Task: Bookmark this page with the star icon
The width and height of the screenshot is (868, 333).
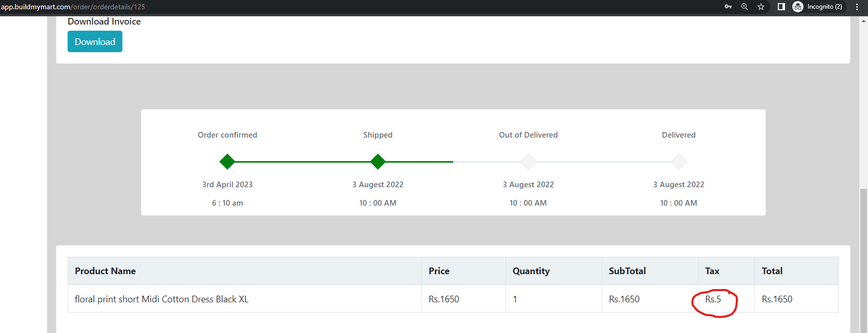Action: point(761,7)
